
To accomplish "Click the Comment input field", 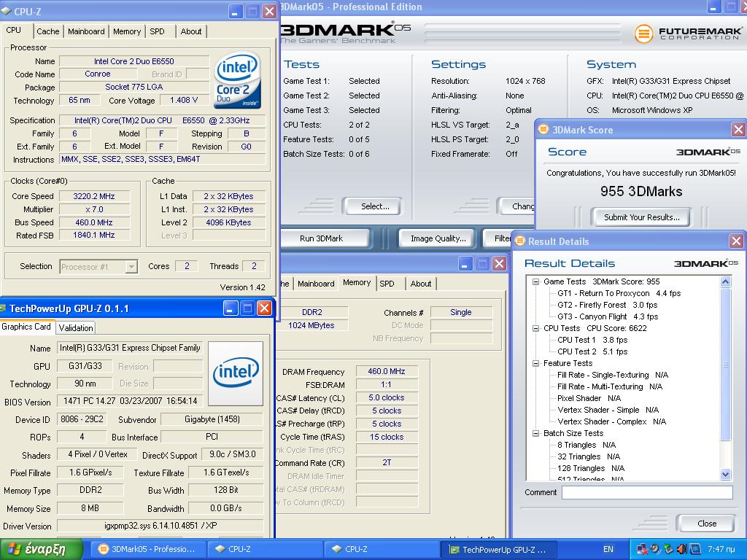I will pyautogui.click(x=647, y=492).
